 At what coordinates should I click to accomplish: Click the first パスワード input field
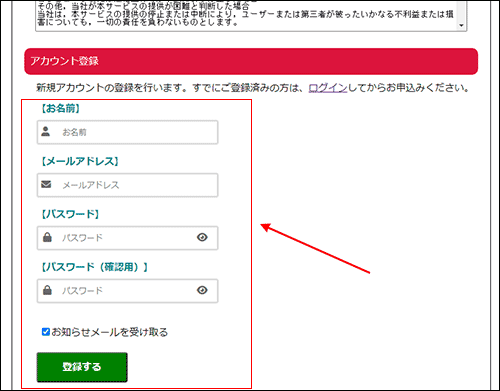(x=127, y=238)
